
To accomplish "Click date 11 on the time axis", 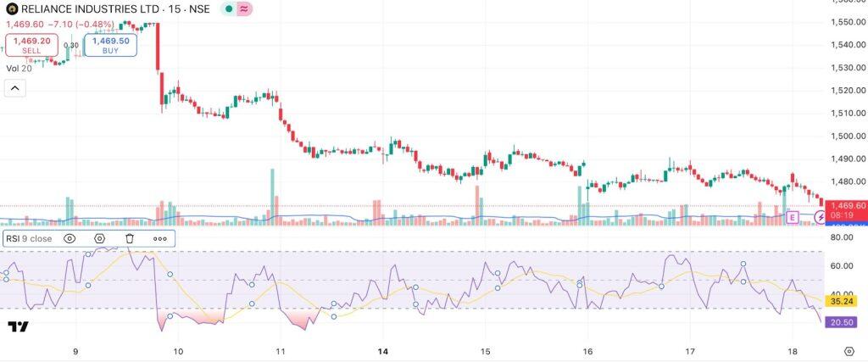I will 280,352.
